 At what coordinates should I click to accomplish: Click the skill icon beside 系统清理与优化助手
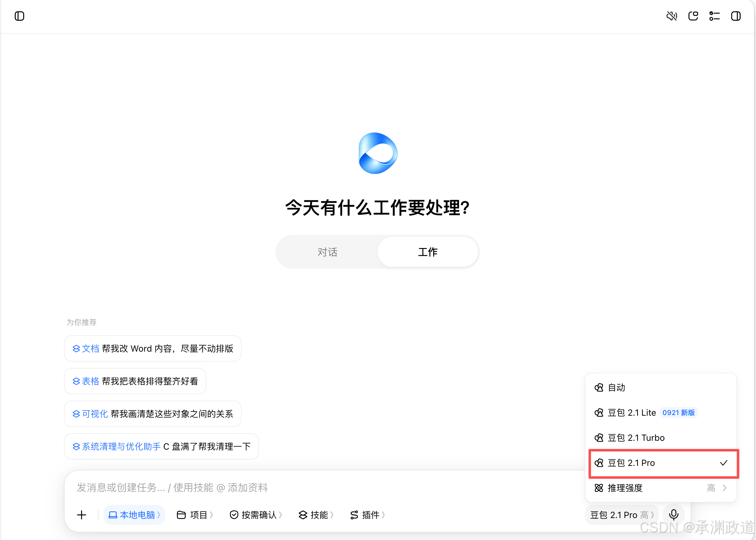tap(76, 446)
